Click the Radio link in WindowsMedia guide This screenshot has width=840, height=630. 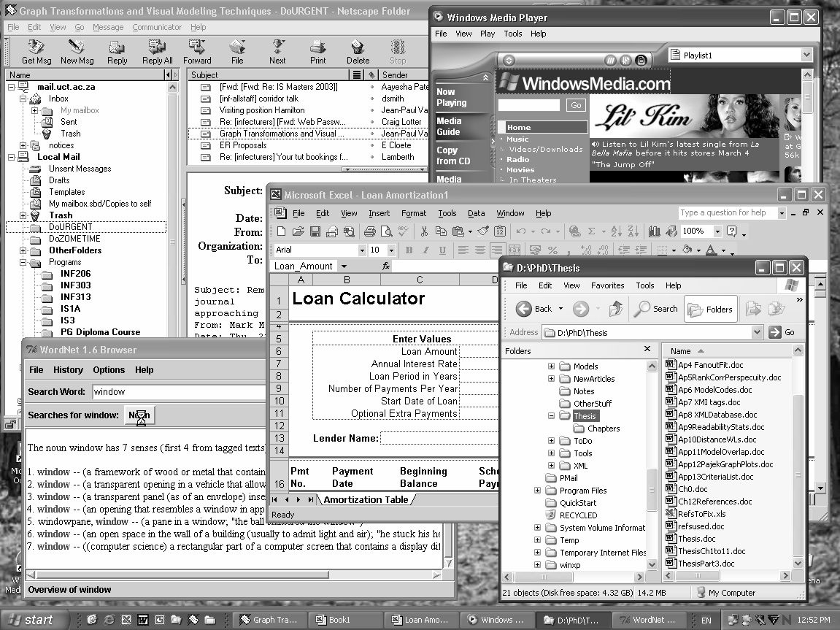(518, 159)
